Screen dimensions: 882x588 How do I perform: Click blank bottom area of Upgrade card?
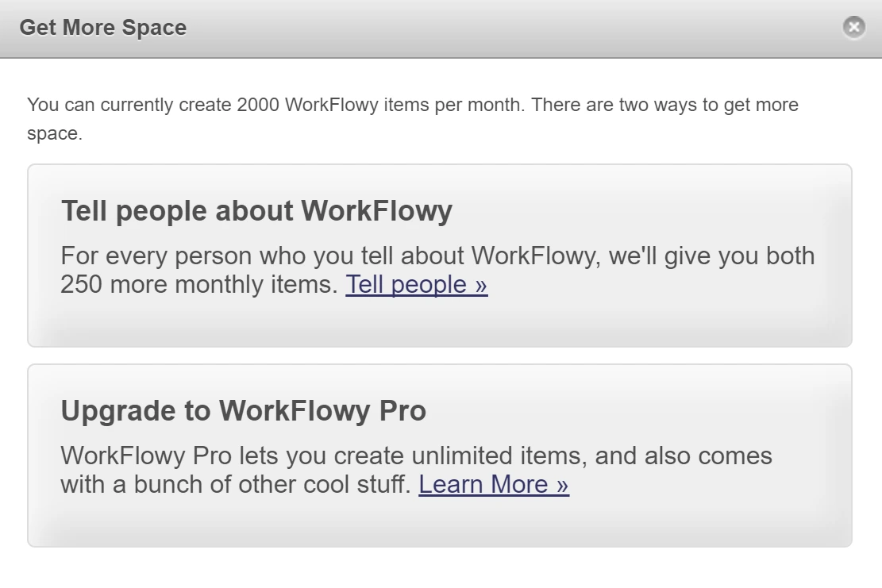coord(439,523)
